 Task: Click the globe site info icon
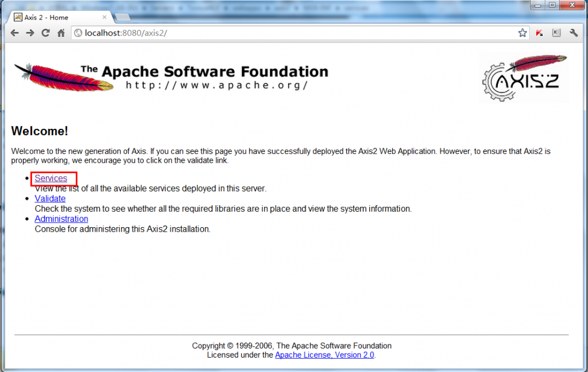pyautogui.click(x=78, y=33)
